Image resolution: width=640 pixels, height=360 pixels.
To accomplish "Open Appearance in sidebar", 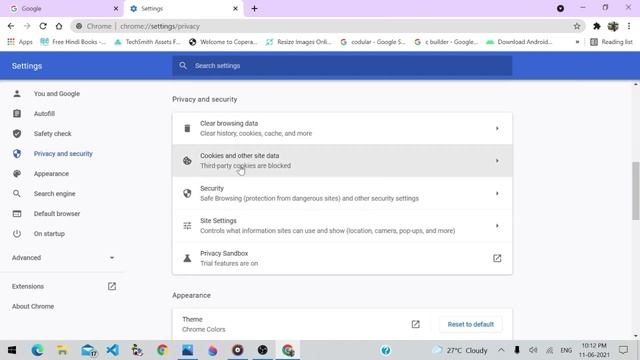I will click(x=51, y=173).
